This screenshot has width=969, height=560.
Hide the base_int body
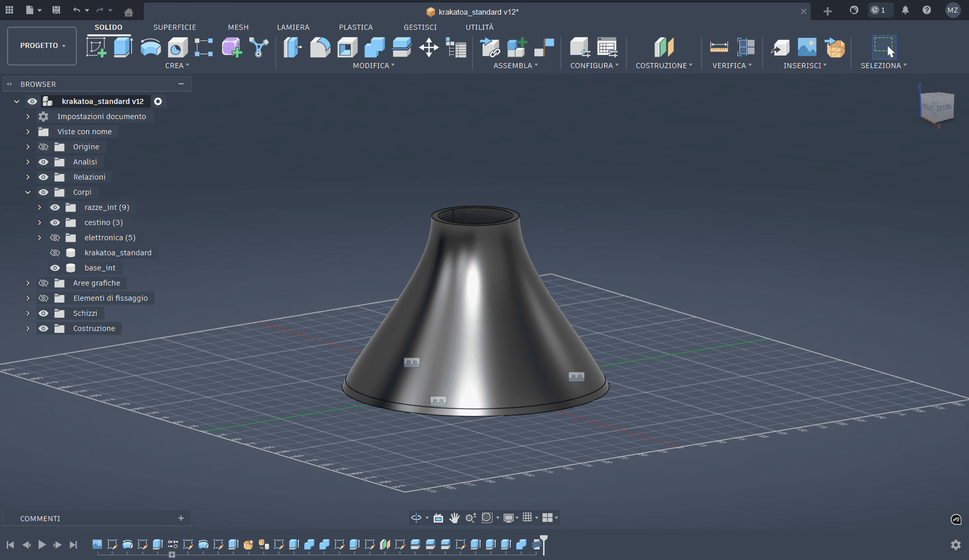pyautogui.click(x=55, y=268)
